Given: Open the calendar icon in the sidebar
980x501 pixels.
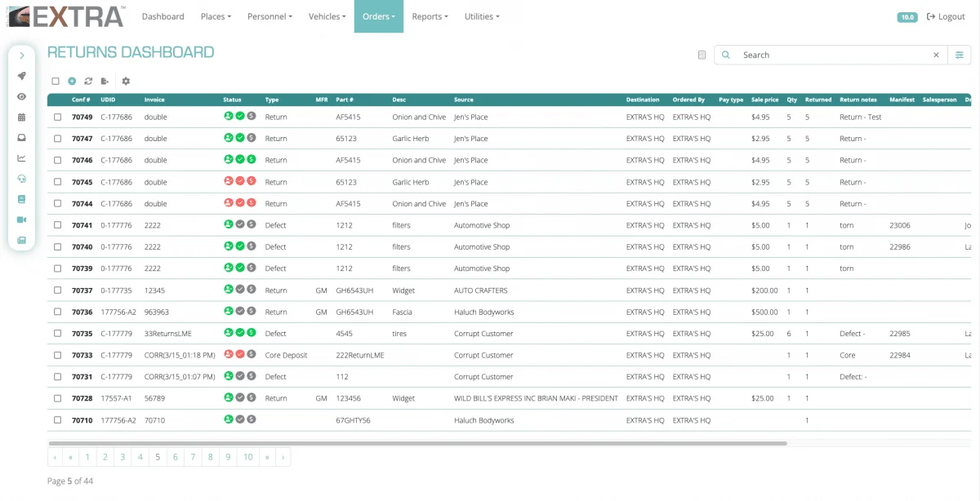Looking at the screenshot, I should point(22,117).
